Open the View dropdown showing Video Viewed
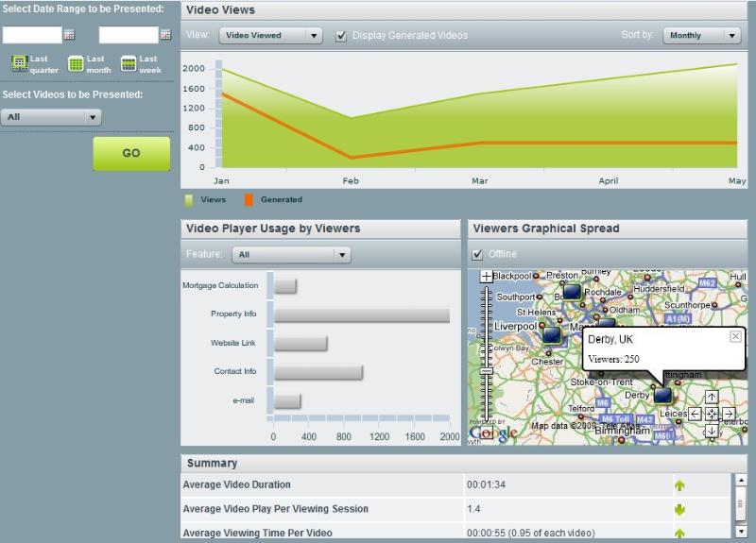The width and height of the screenshot is (756, 543). point(270,35)
